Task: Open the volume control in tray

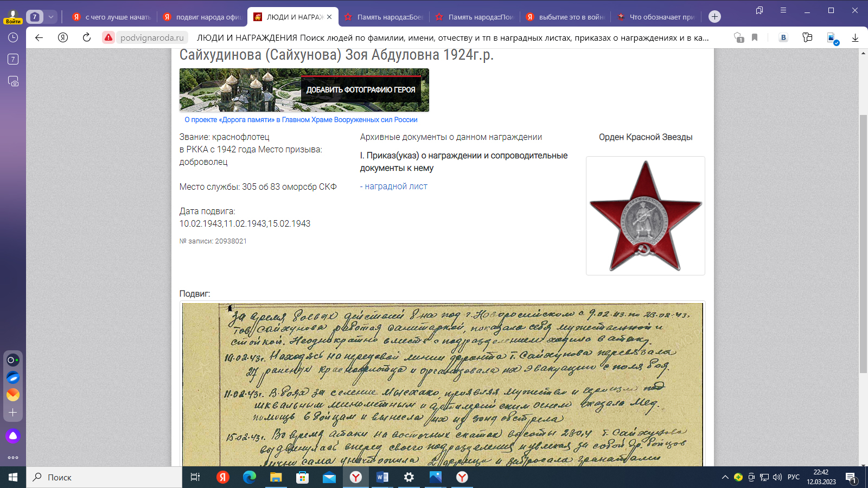Action: click(777, 477)
